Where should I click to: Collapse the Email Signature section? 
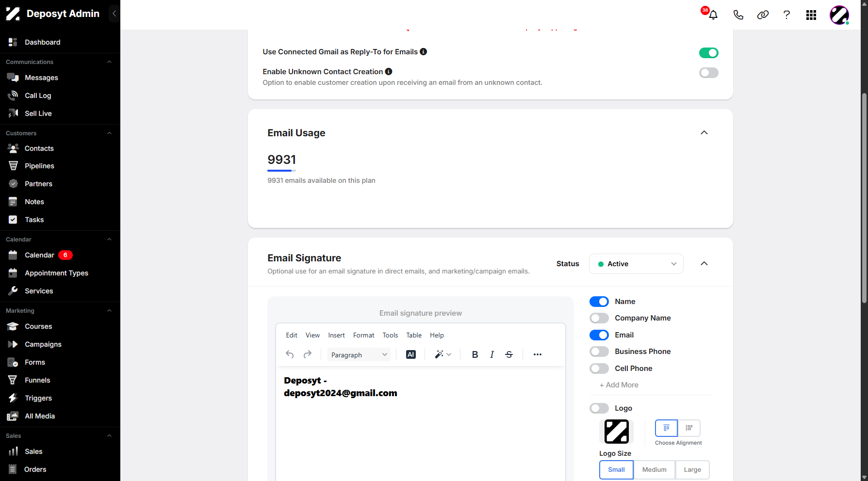(x=704, y=264)
